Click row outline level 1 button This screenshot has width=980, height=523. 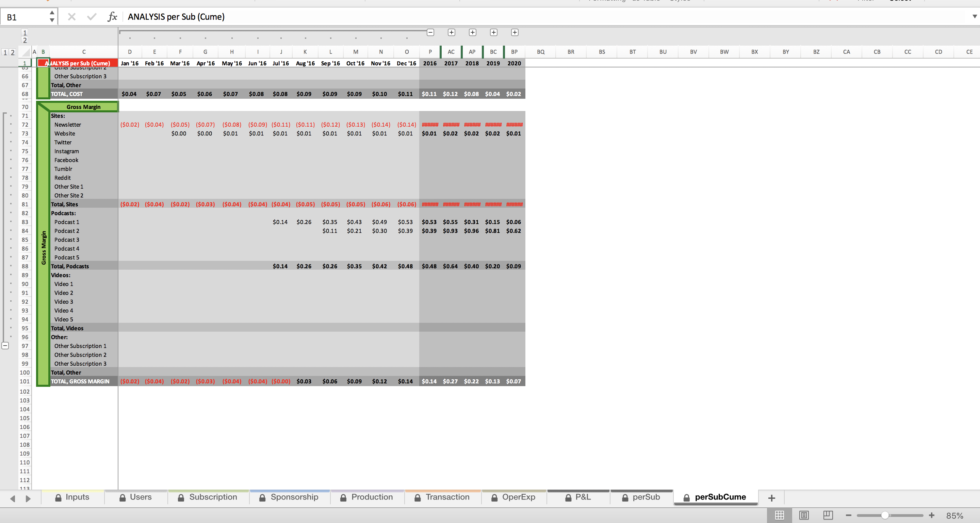pos(5,52)
